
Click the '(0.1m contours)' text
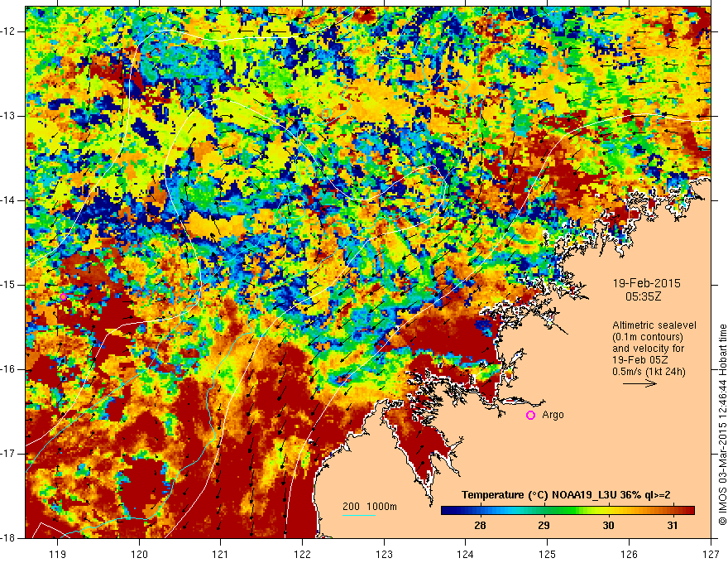[x=648, y=337]
